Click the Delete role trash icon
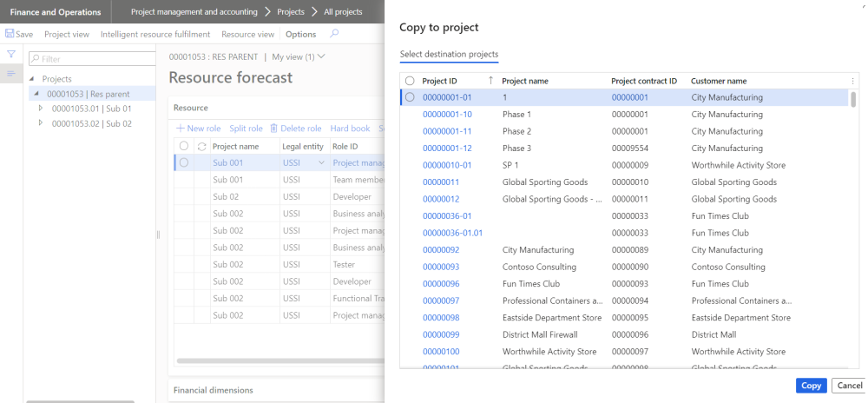 coord(273,129)
